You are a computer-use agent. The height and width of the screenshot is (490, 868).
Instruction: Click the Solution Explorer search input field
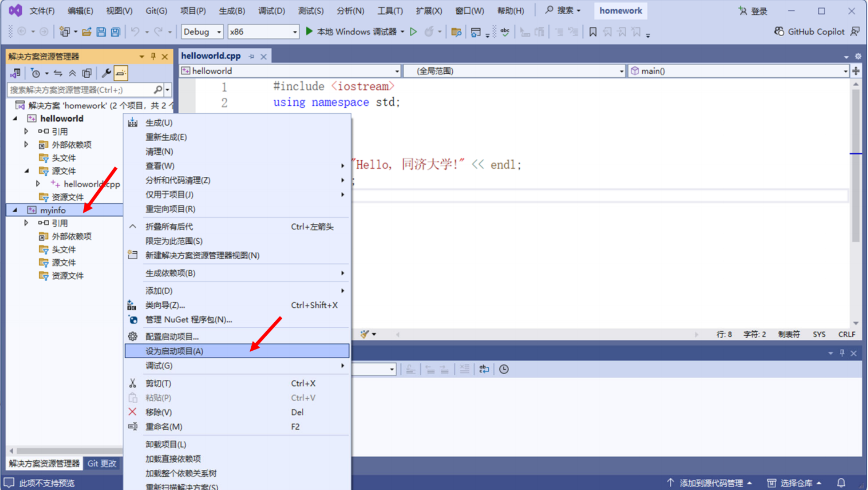(x=80, y=90)
